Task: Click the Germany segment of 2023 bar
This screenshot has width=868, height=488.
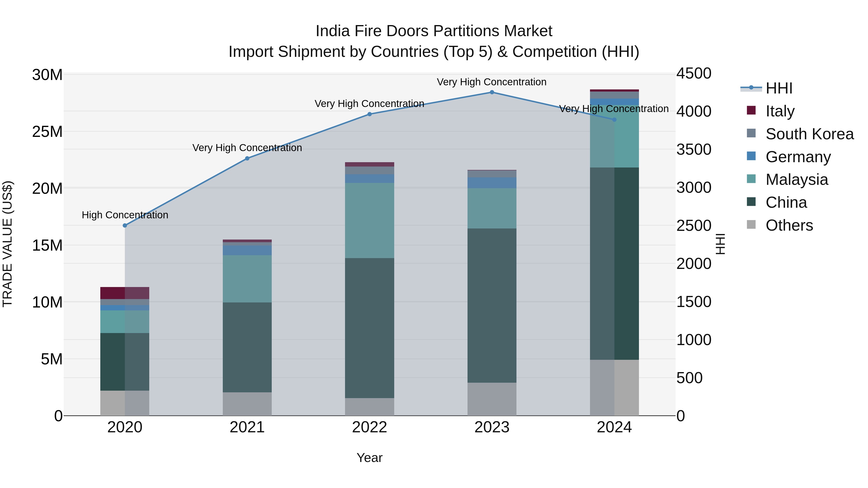Action: 492,183
